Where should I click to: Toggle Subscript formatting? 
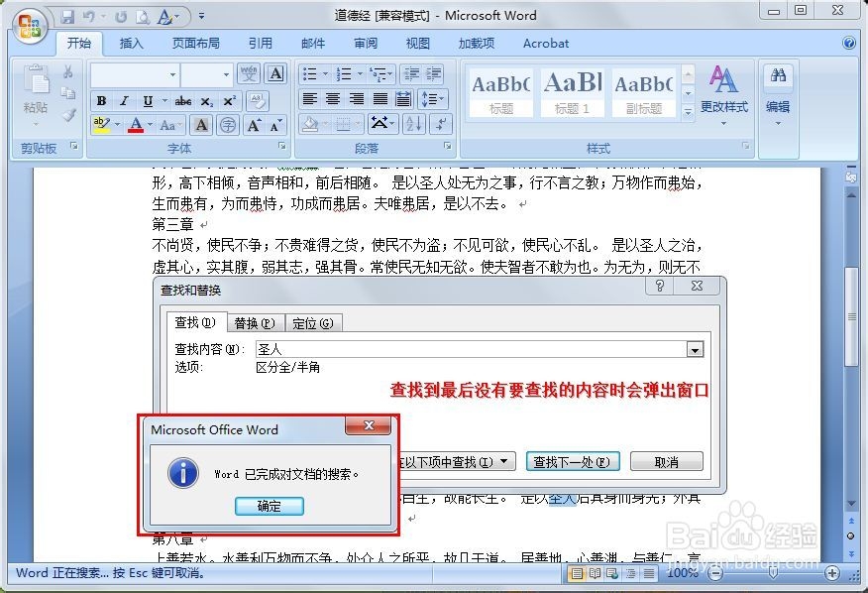[206, 101]
